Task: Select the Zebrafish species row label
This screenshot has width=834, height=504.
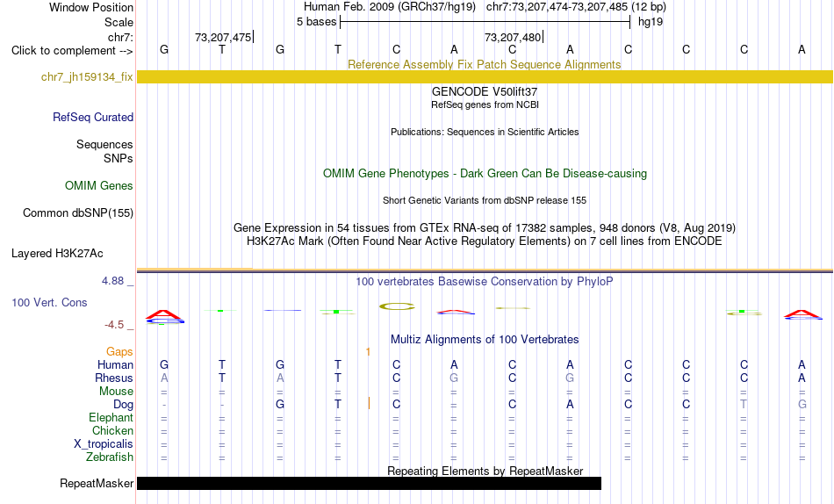Action: tap(110, 457)
